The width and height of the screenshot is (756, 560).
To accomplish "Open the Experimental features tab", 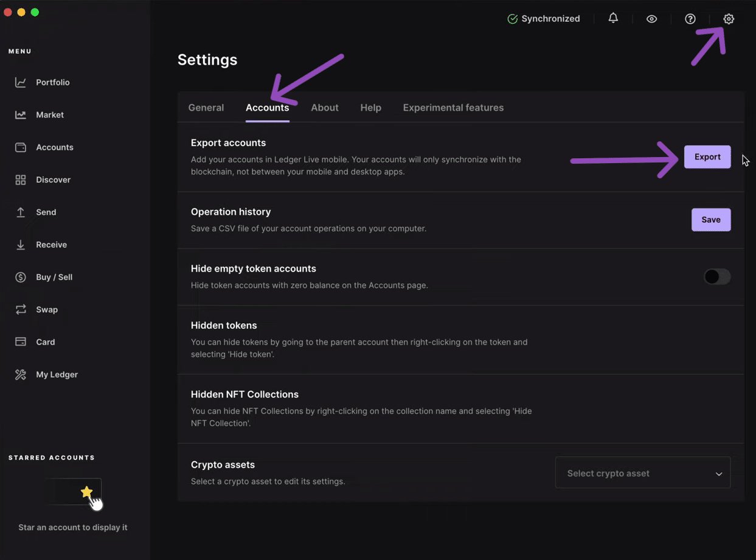I will click(453, 108).
